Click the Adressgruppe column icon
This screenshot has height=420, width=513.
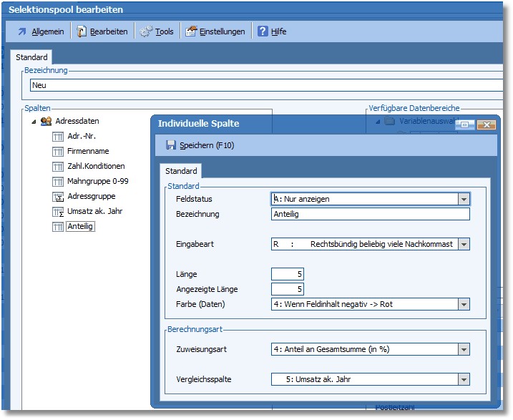point(59,196)
